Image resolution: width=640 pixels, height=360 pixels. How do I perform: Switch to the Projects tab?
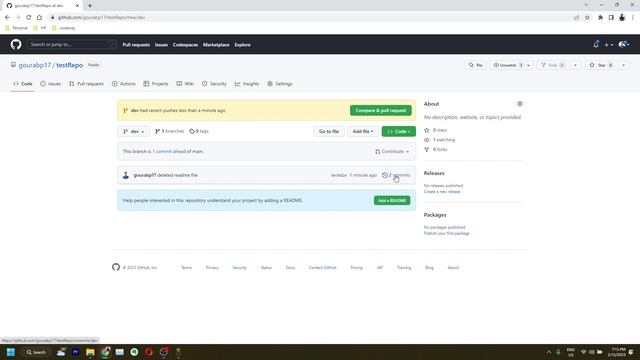(156, 84)
